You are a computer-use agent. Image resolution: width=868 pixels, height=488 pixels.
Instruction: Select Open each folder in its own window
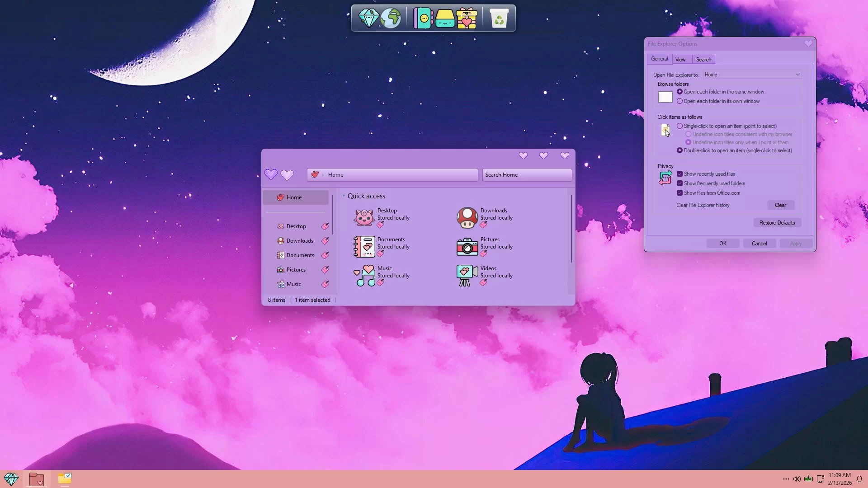click(679, 101)
